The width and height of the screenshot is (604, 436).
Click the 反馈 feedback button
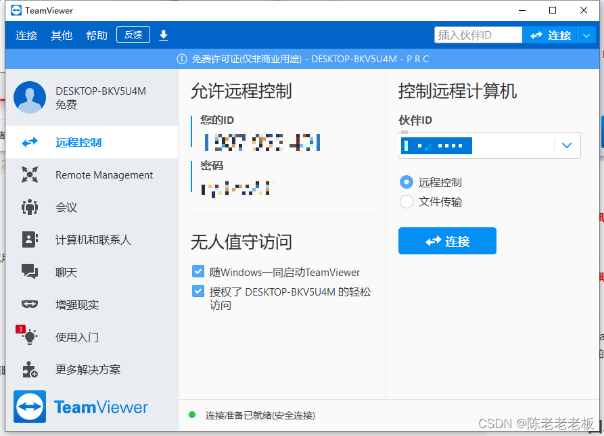point(133,35)
